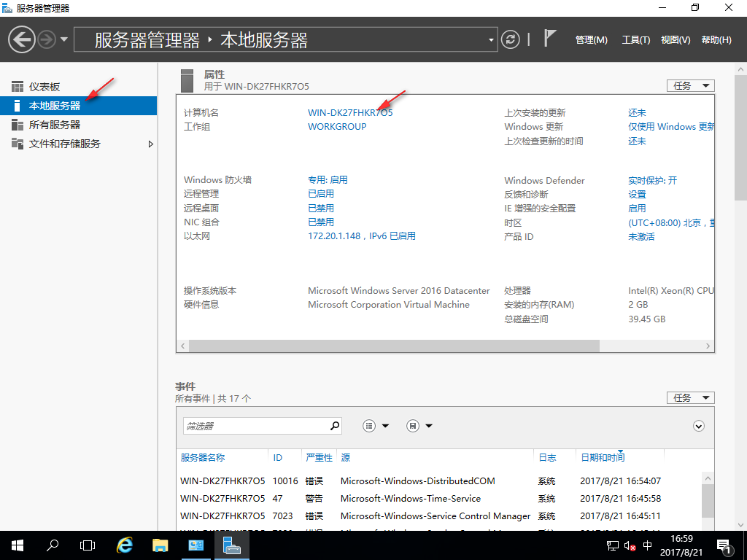The image size is (747, 560).
Task: Sort by ID column
Action: (x=278, y=458)
